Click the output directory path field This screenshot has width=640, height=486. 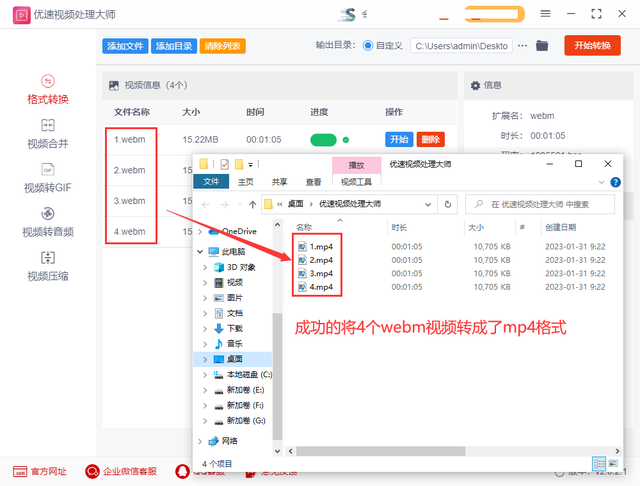pos(461,46)
